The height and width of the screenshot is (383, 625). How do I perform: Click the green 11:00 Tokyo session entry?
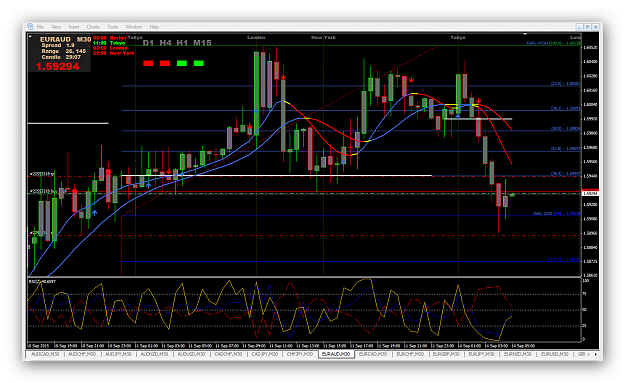pos(109,43)
